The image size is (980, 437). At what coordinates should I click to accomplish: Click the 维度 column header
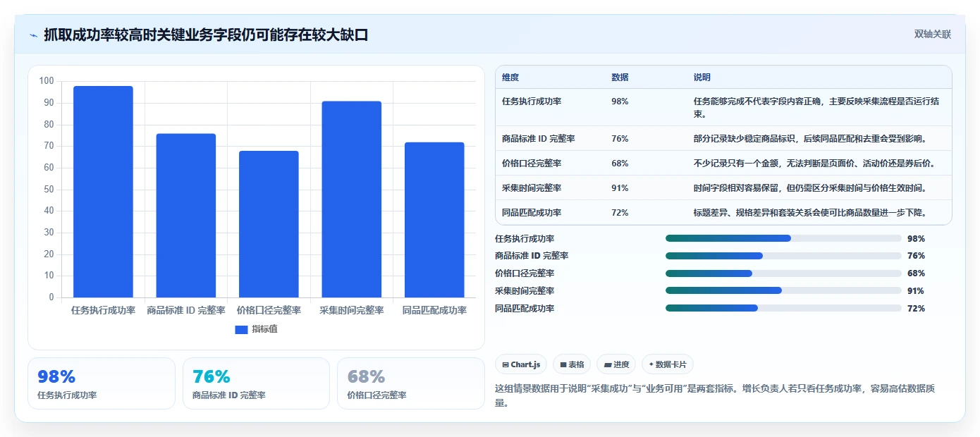point(510,78)
